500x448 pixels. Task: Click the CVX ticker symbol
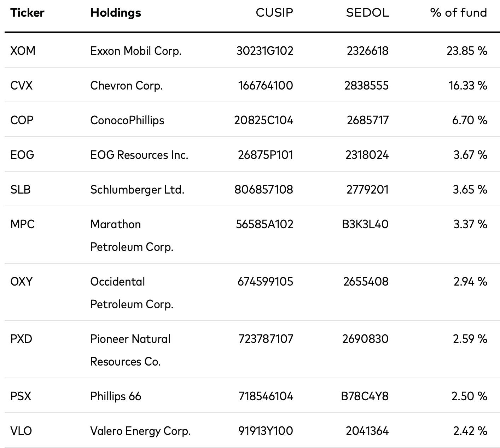coord(21,86)
